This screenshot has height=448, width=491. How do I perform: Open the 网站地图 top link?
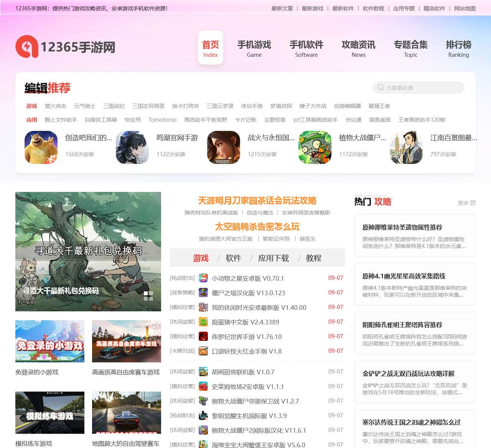(465, 8)
